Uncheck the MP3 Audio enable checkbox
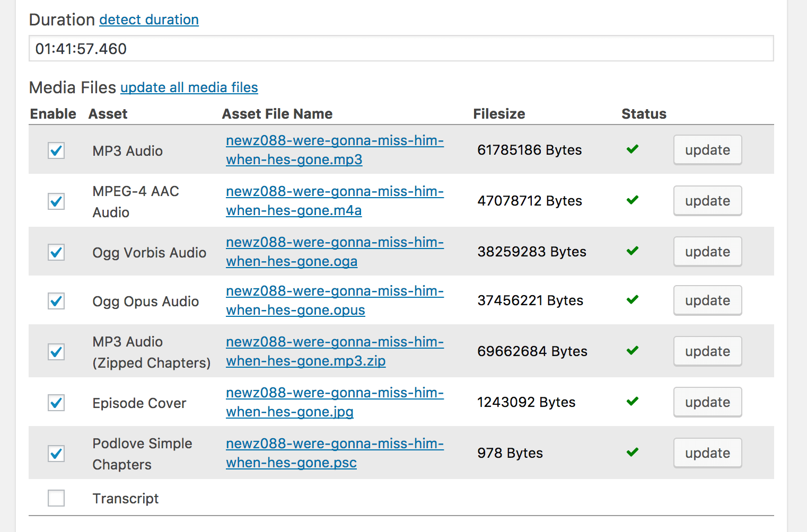Image resolution: width=807 pixels, height=532 pixels. 56,150
